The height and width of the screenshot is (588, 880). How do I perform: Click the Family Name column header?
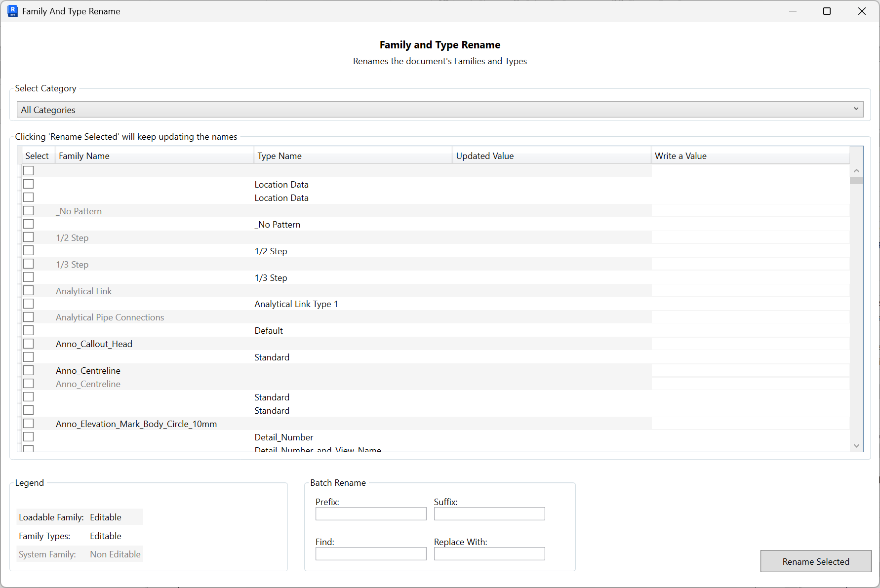84,156
